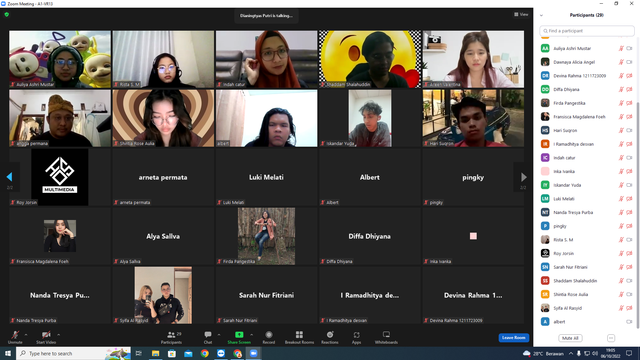Open the notification center icon
Image resolution: width=640 pixels, height=360 pixels.
coord(629,353)
